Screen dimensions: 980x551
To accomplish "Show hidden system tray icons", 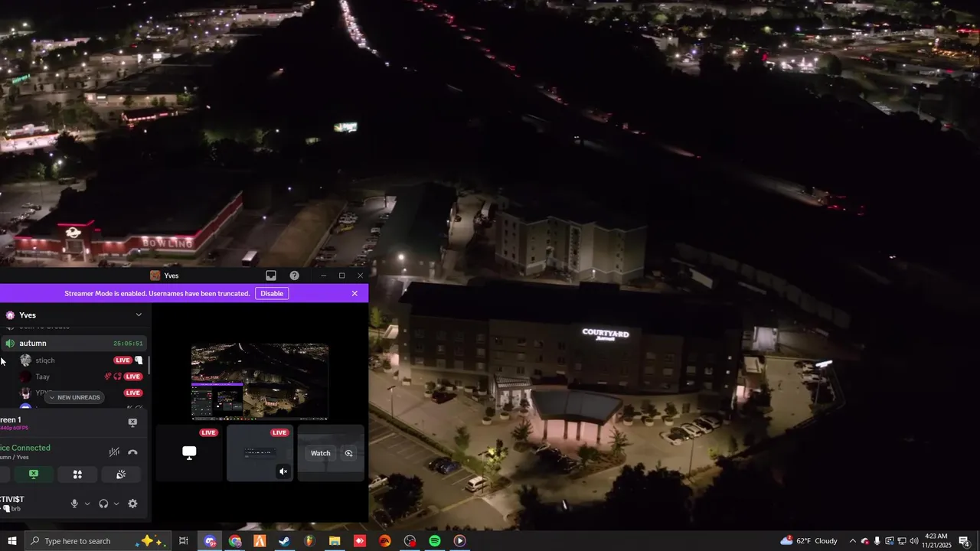I will pyautogui.click(x=853, y=541).
